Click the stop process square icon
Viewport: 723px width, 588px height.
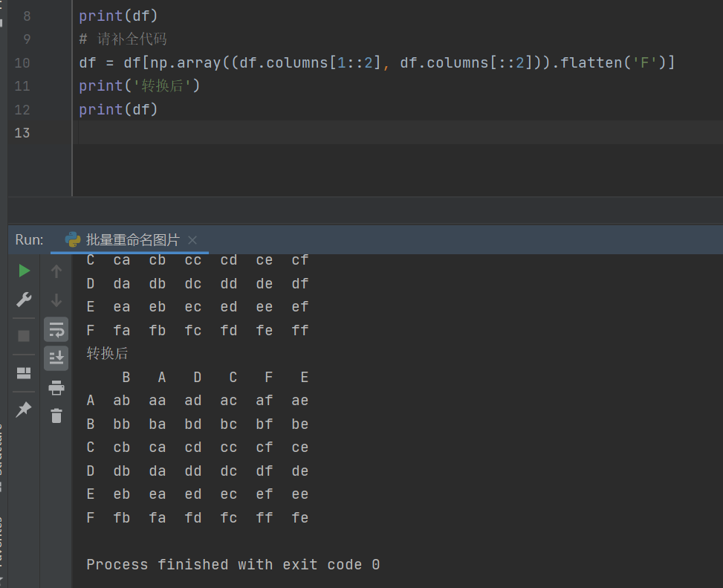(24, 336)
